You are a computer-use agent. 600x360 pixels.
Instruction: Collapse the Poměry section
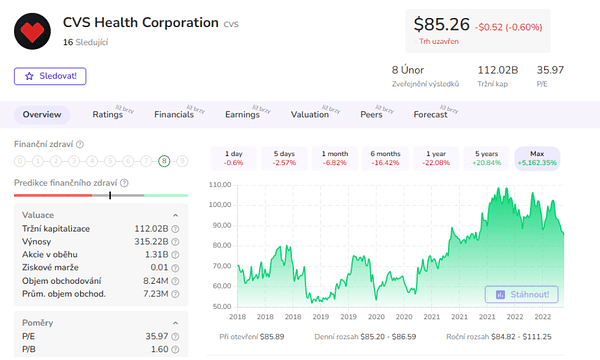pos(175,323)
